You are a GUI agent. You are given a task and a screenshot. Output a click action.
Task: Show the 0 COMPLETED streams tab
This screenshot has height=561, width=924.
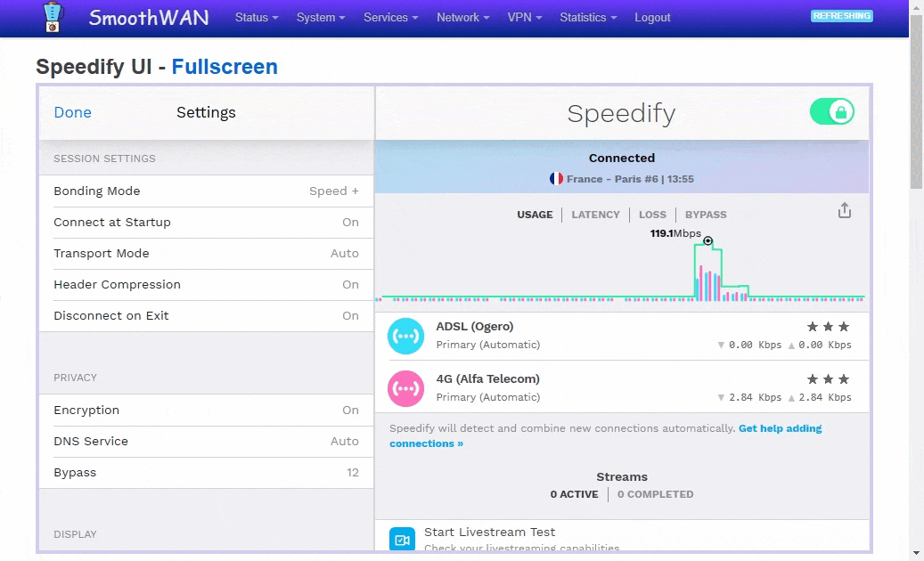coord(655,494)
